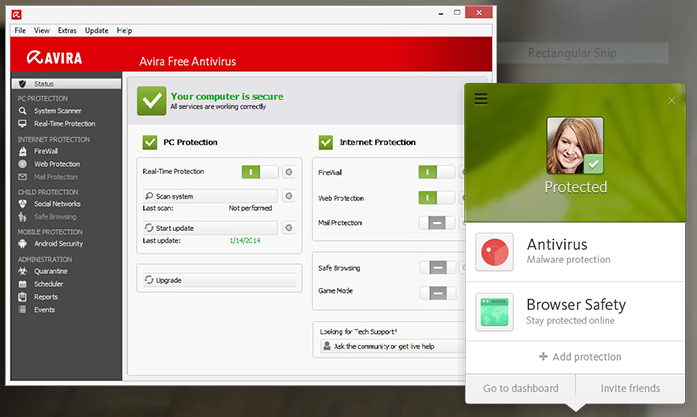The image size is (697, 417).
Task: Open Quarantine section in the sidebar
Action: tap(51, 271)
